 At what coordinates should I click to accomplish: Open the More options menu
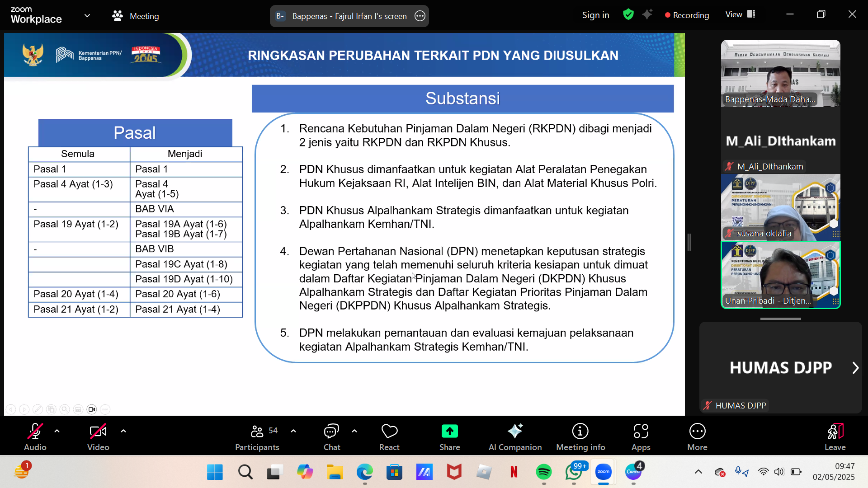[x=698, y=437]
